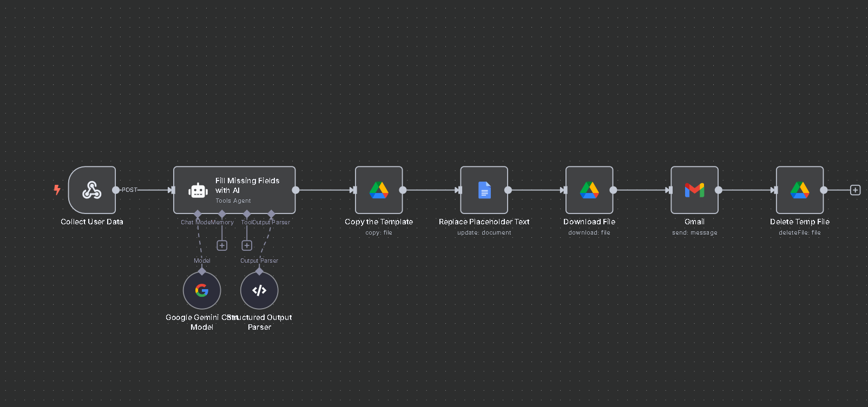
Task: Select the Structured Output Parser node
Action: 259,291
